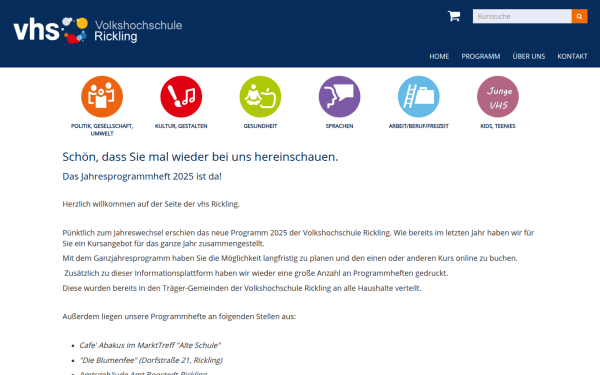Open the orange Politik, Gesellschaft, Umwelt icon
Screen dimensions: 600x375
[102, 96]
